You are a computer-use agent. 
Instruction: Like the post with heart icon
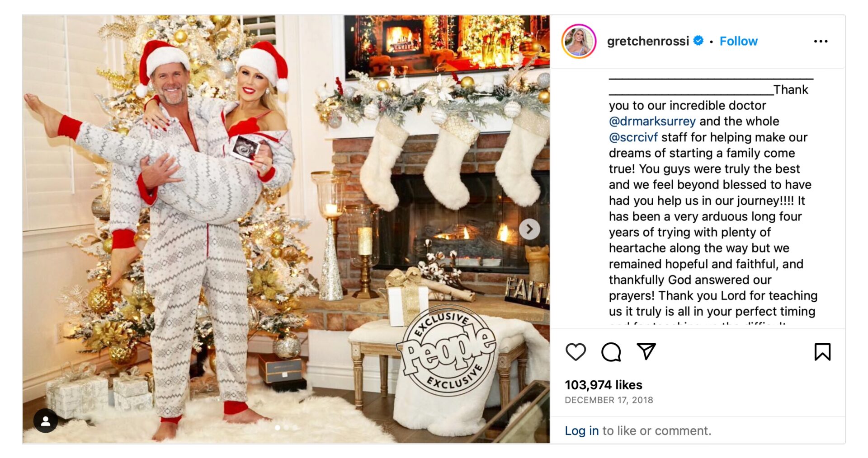click(x=576, y=352)
